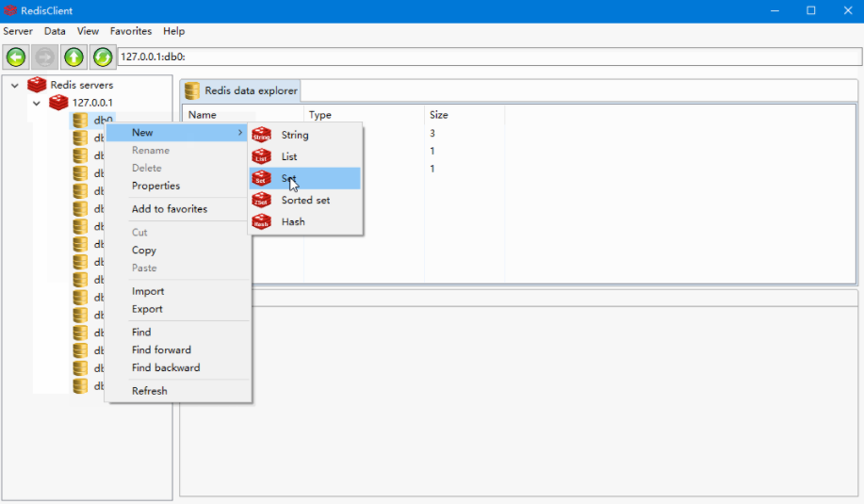This screenshot has height=504, width=864.
Task: Click the green back arrow button
Action: [16, 57]
